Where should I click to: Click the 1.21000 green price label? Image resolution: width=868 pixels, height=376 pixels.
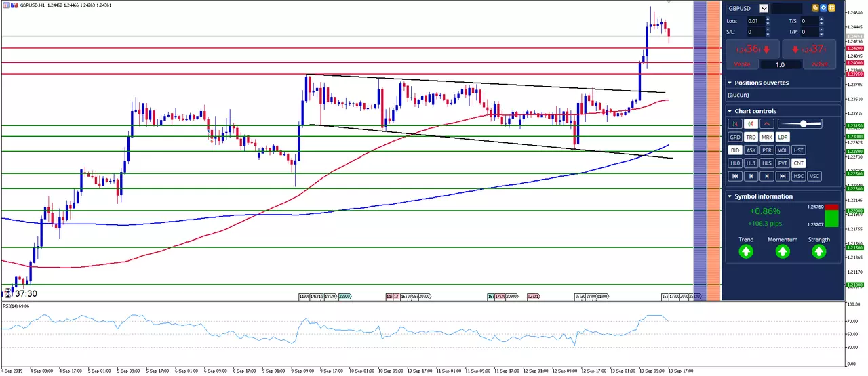click(x=855, y=285)
